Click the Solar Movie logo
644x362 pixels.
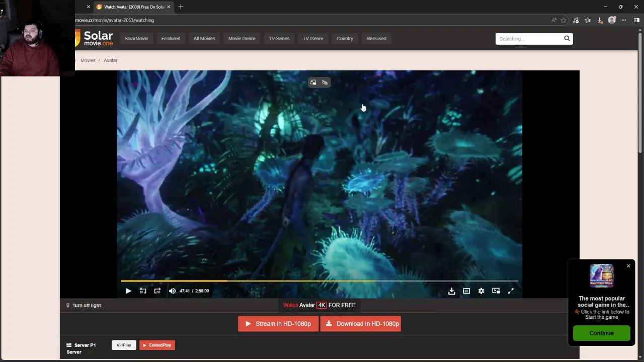tap(94, 38)
